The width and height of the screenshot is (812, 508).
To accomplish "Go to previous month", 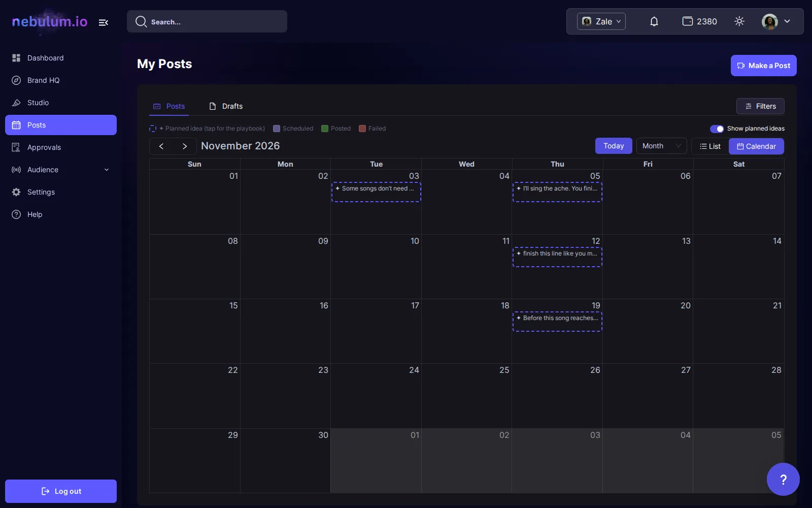I will [161, 146].
